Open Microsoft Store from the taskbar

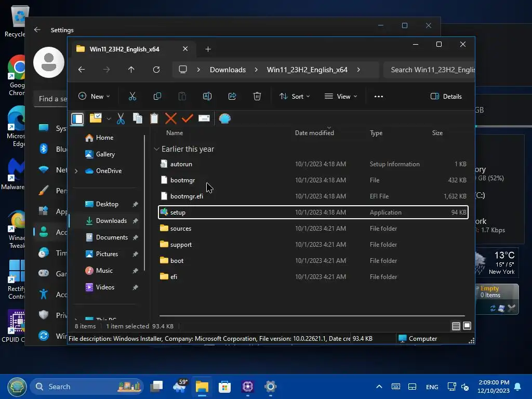(224, 387)
